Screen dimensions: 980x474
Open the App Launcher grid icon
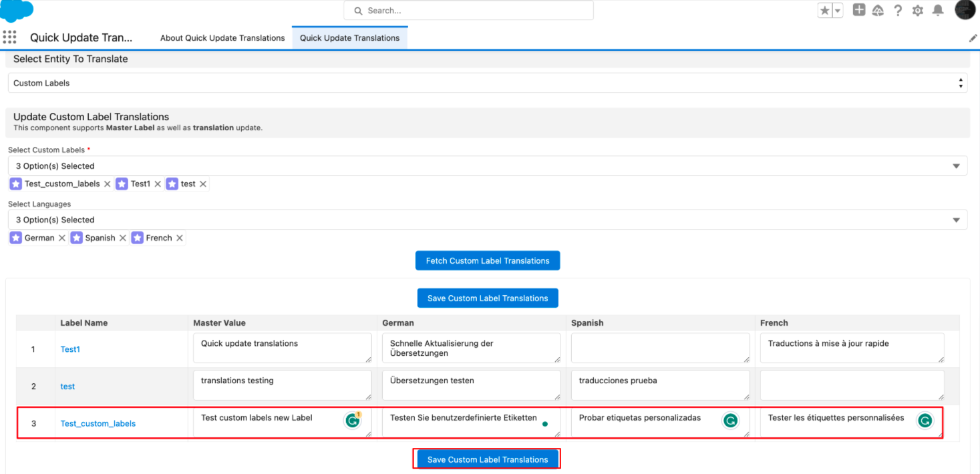pos(9,37)
